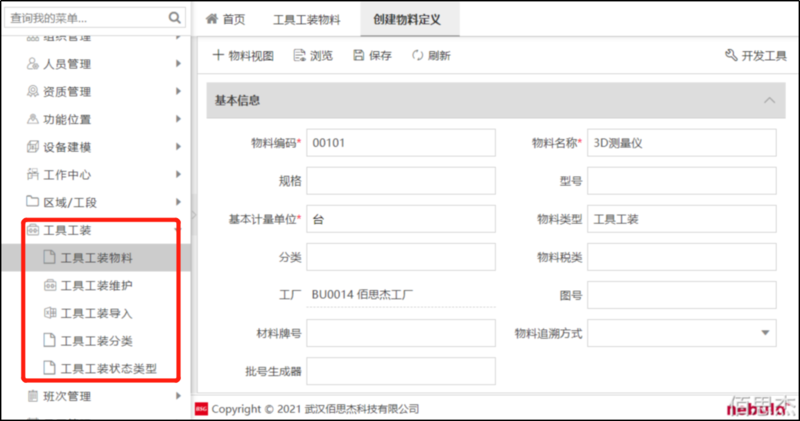Click the 工具工装分类 document icon
The image size is (800, 421).
point(49,340)
